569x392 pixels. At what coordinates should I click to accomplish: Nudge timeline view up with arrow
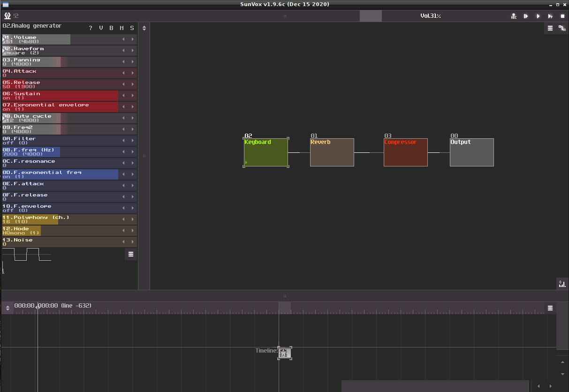[563, 362]
